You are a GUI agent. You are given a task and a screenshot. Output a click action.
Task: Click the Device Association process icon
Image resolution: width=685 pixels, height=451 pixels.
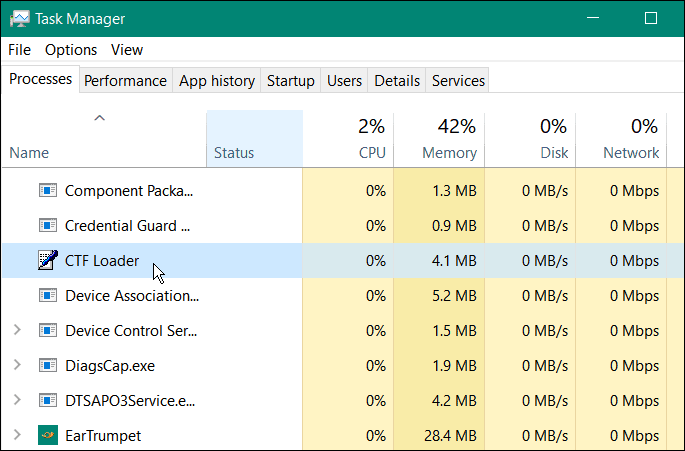coord(48,295)
